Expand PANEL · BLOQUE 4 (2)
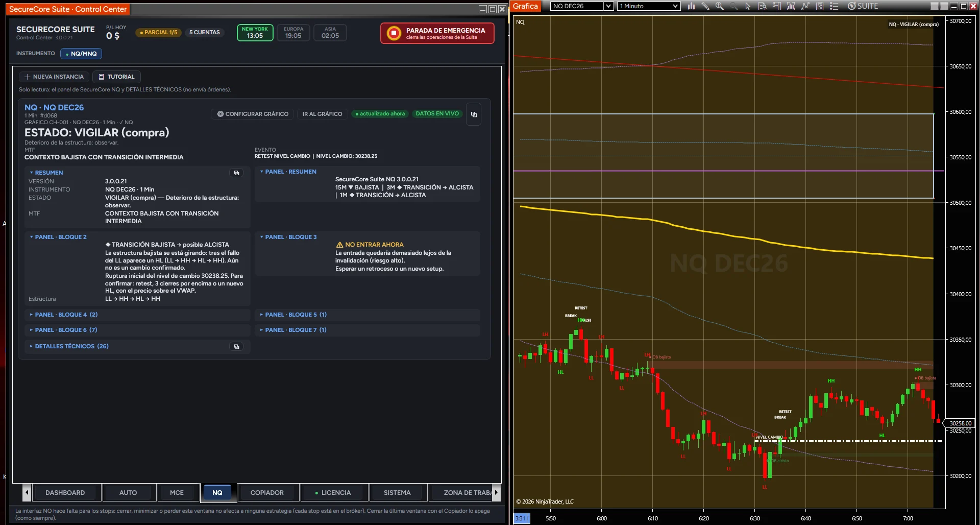Screen dimensions: 980x525 pos(64,315)
